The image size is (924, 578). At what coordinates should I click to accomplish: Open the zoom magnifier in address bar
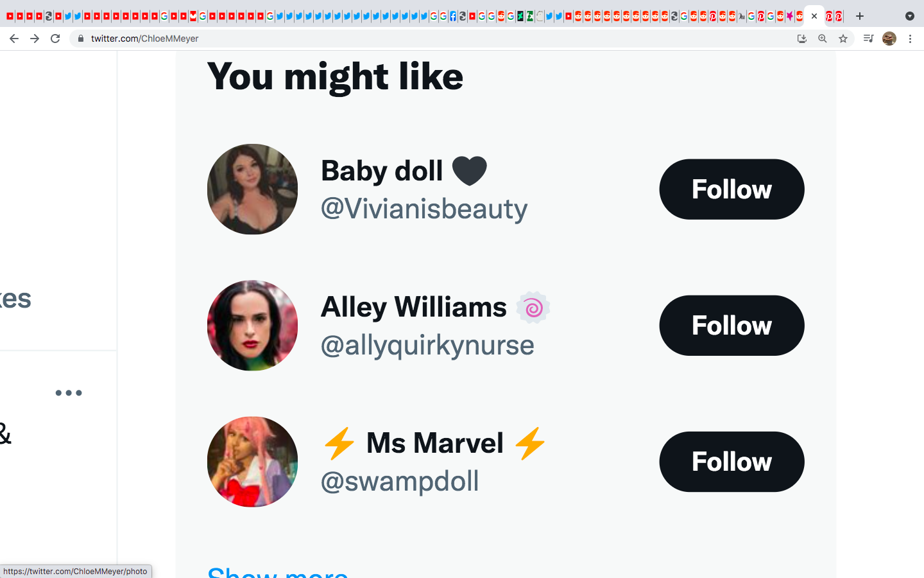(x=823, y=39)
